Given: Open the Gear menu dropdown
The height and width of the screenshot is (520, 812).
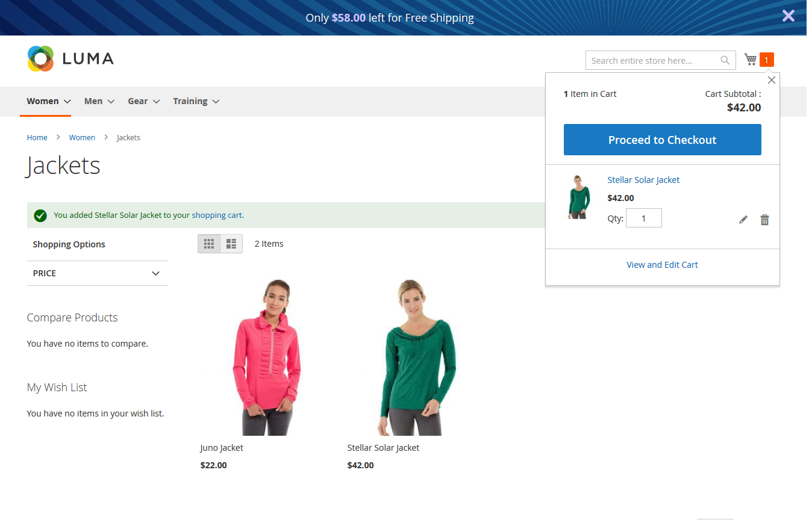Looking at the screenshot, I should 143,101.
